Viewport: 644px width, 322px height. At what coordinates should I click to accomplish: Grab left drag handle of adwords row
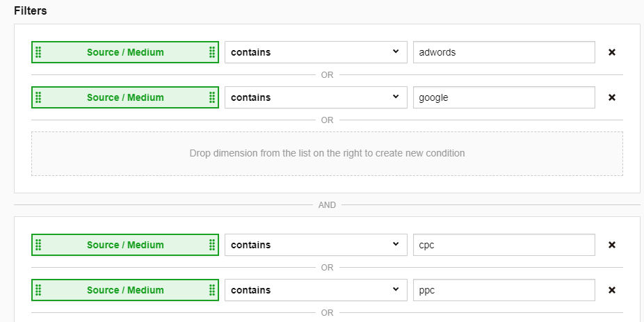38,52
